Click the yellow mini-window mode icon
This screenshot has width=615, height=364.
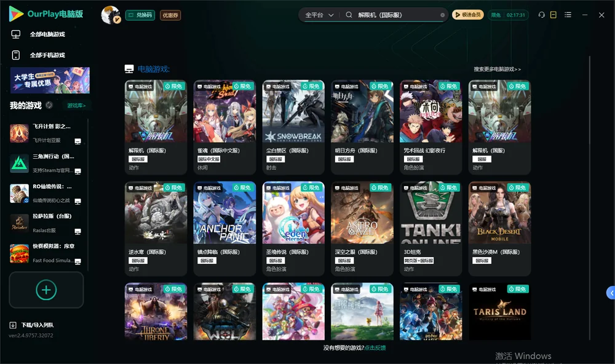(x=553, y=15)
